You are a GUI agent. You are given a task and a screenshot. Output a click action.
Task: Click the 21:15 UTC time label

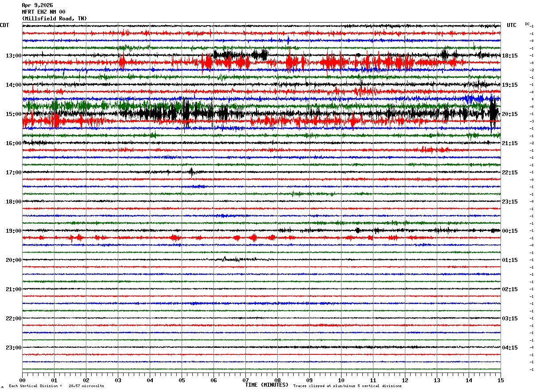tap(510, 143)
